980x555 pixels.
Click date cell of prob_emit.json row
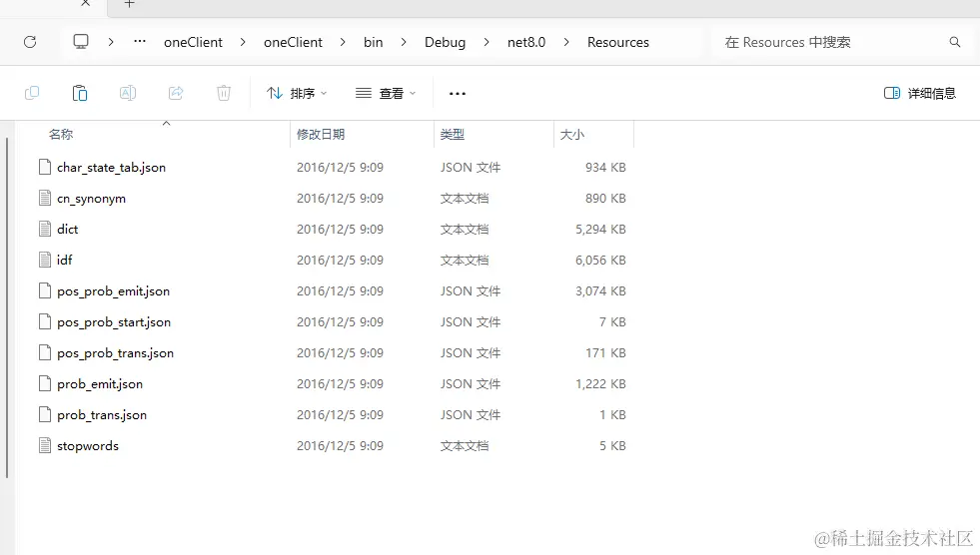tap(340, 384)
